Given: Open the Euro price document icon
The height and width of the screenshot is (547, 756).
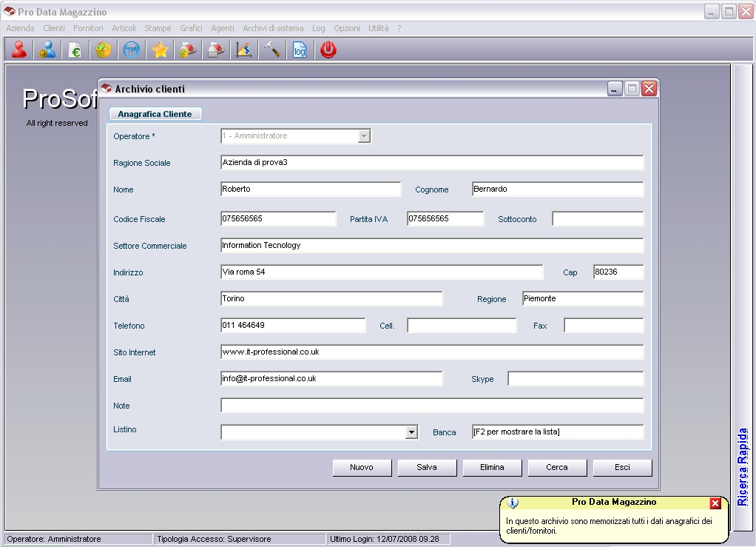Looking at the screenshot, I should tap(75, 50).
